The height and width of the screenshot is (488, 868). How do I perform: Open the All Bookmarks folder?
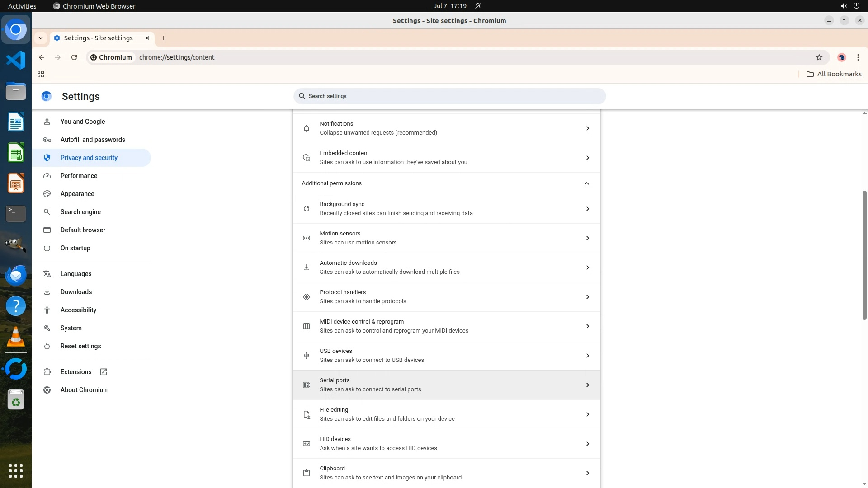(x=834, y=74)
